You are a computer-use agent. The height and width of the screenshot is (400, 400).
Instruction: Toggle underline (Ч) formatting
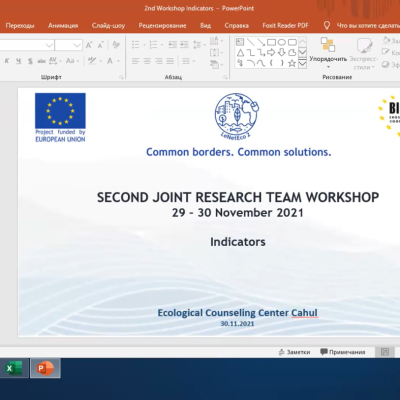pos(18,61)
